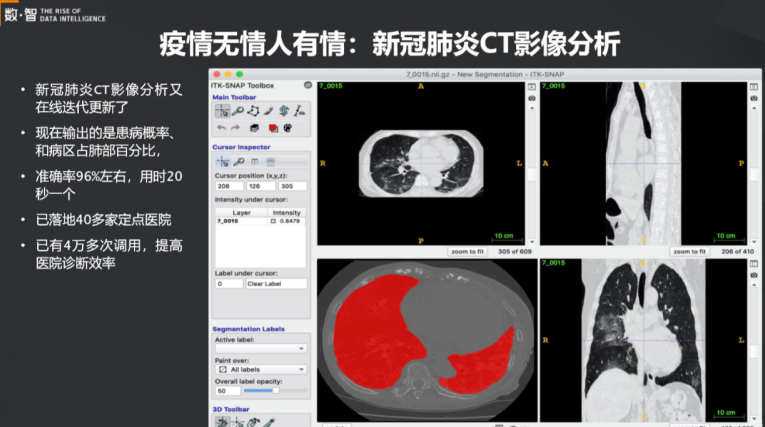The height and width of the screenshot is (427, 765).
Task: Click the opacity value field showing 50
Action: point(228,391)
